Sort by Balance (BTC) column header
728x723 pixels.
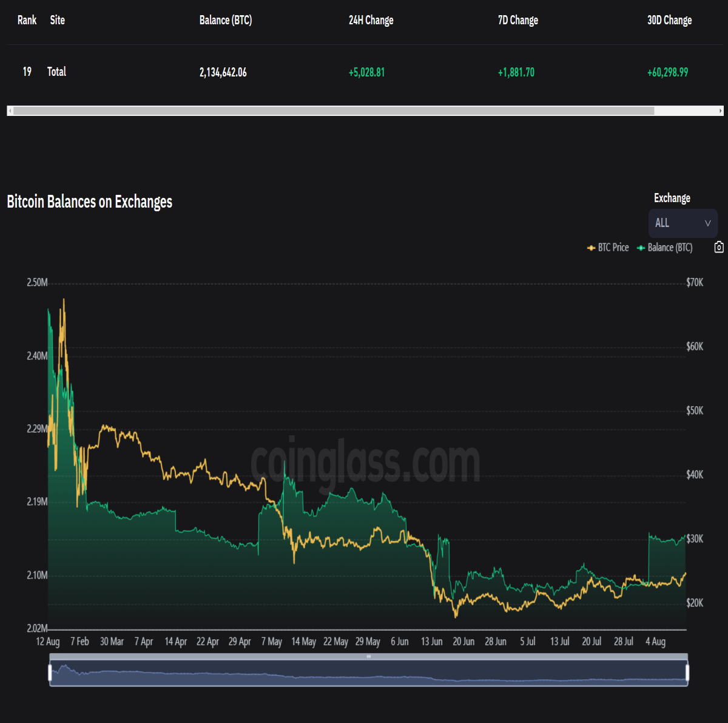pos(226,20)
